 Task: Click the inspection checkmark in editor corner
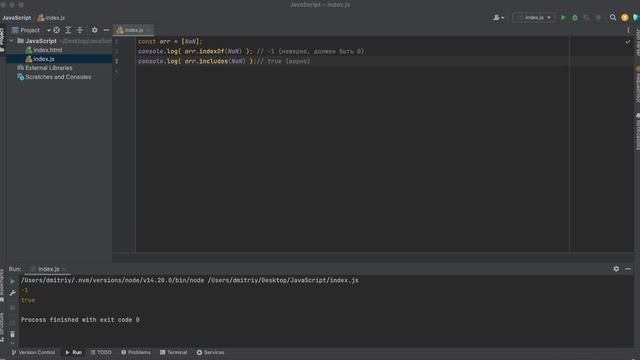click(628, 42)
